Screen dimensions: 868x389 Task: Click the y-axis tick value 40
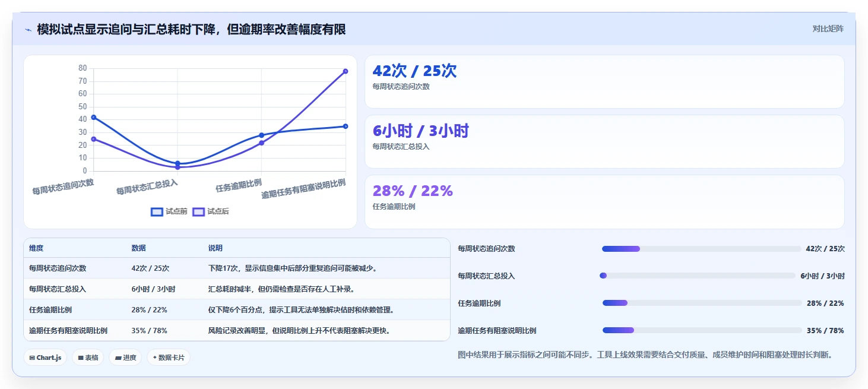[x=83, y=119]
